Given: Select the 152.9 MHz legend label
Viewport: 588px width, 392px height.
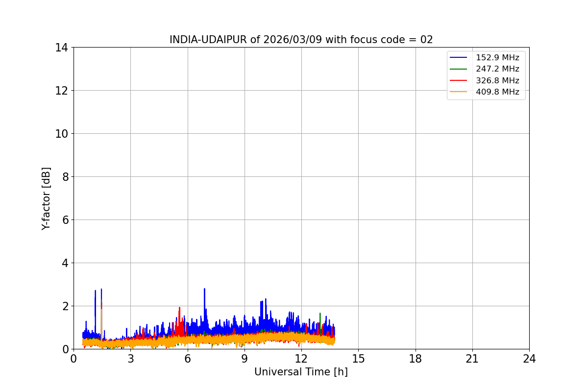Looking at the screenshot, I should (497, 57).
